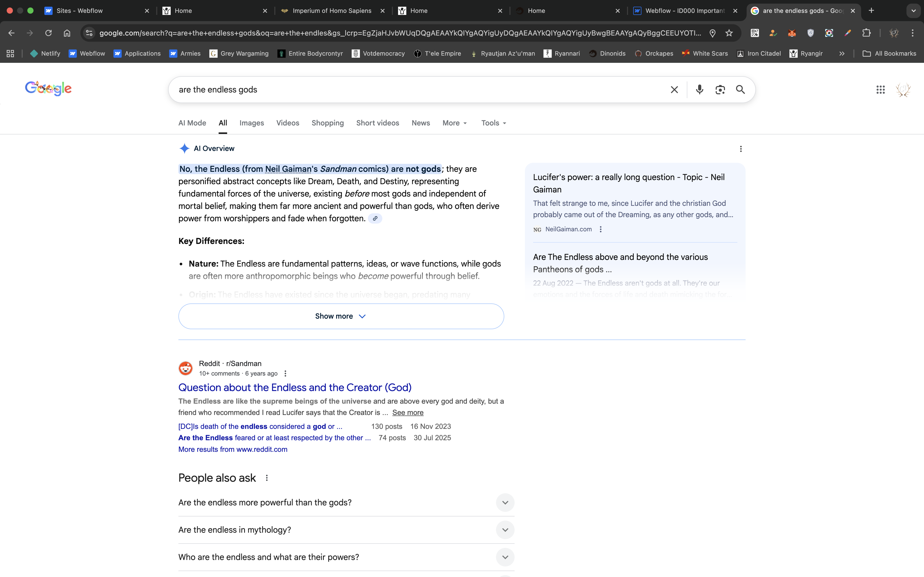Open Chrome extensions puzzle icon
Image resolution: width=924 pixels, height=577 pixels.
[866, 33]
